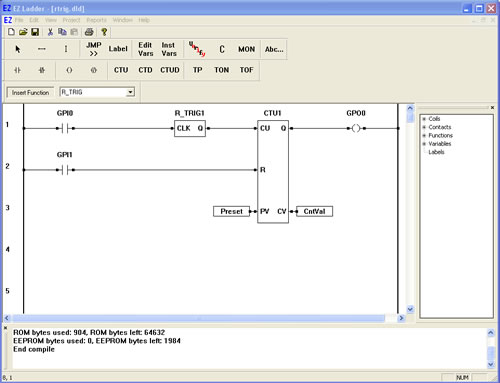Select normally closed contact tool
This screenshot has height=383, width=500.
point(42,70)
